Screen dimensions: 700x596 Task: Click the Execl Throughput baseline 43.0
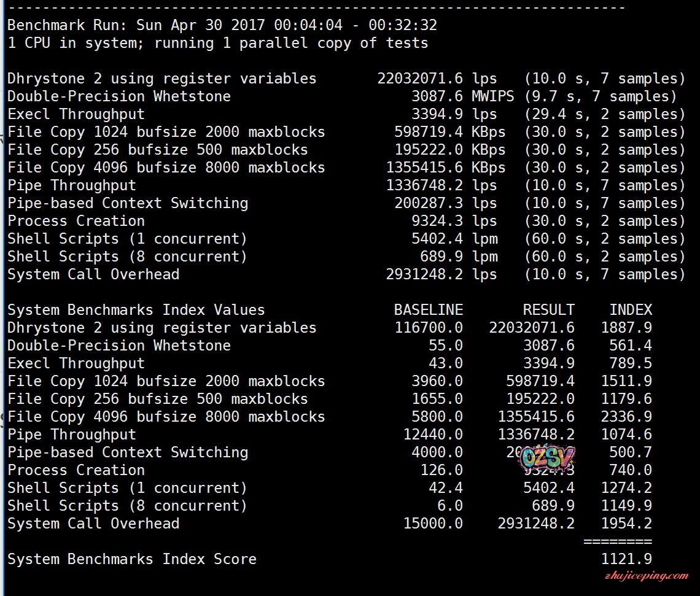tap(446, 363)
